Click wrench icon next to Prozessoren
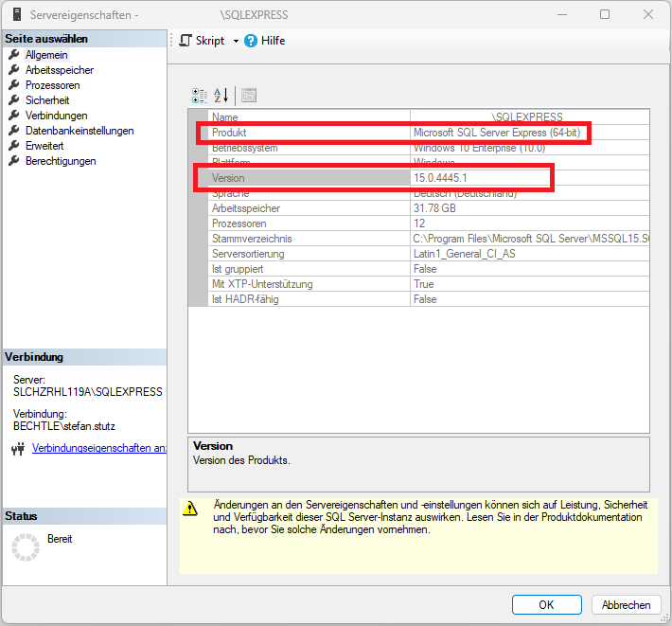The height and width of the screenshot is (626, 672). click(13, 85)
